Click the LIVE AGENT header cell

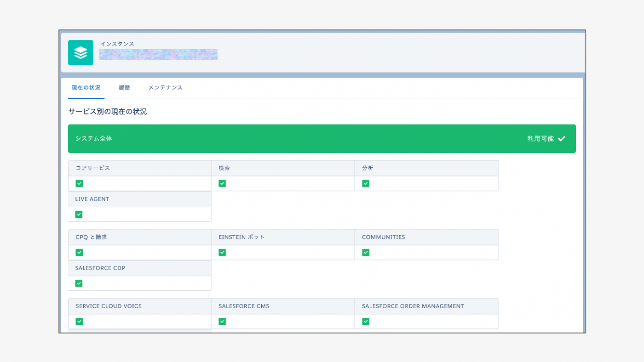point(140,199)
